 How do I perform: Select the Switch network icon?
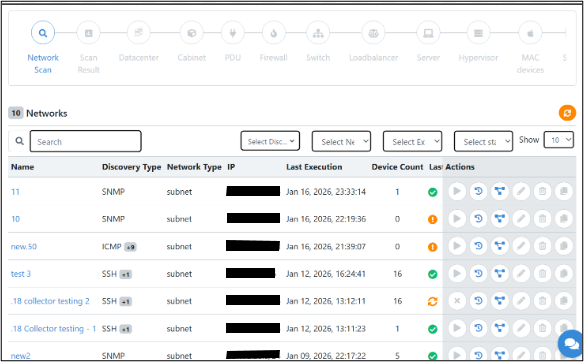point(318,33)
